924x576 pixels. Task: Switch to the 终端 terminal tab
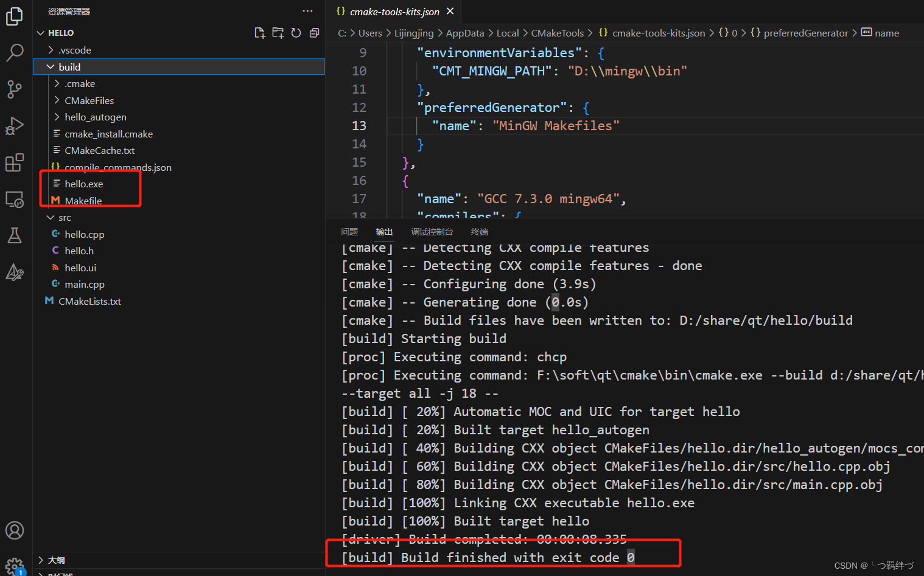pos(479,232)
